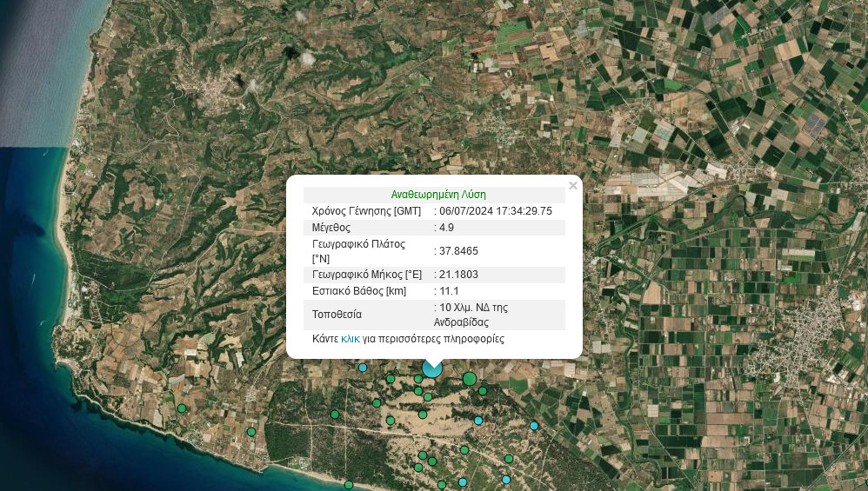The image size is (868, 491).
Task: Click green marker on beach at bottom edge
Action: tap(349, 485)
